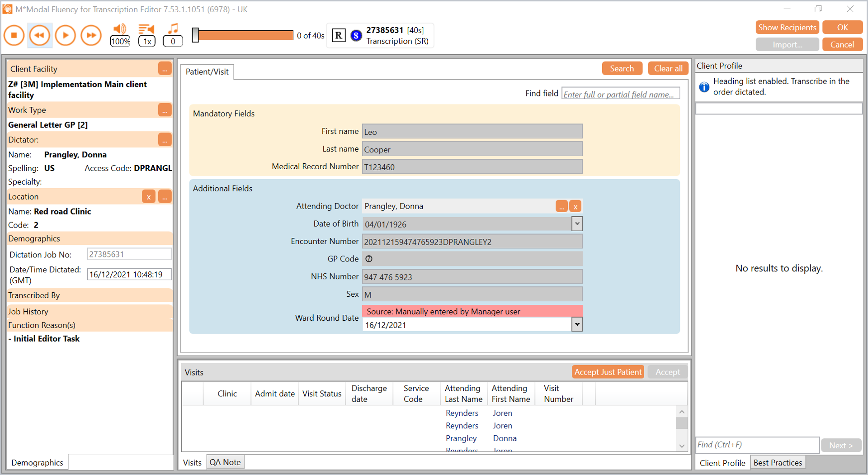The image size is (868, 475).
Task: Expand the Job History section
Action: (x=90, y=312)
